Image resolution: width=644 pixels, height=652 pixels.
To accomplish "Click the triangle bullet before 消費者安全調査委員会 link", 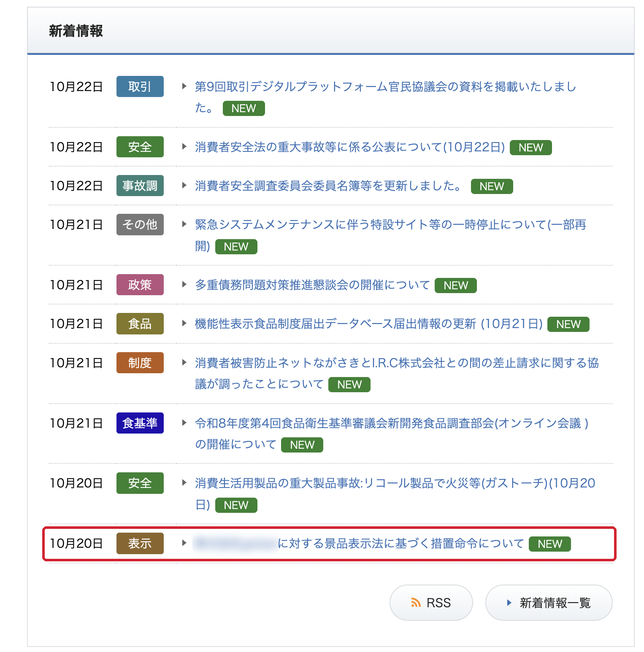I will 184,186.
